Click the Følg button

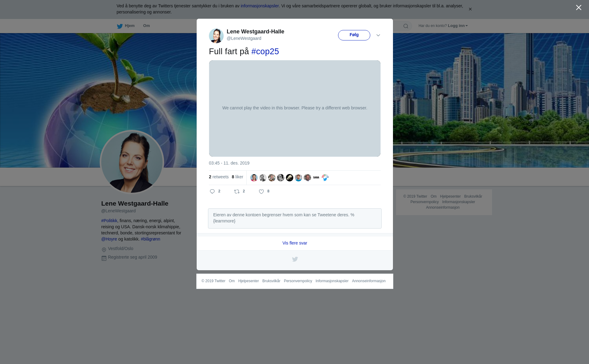(x=354, y=35)
